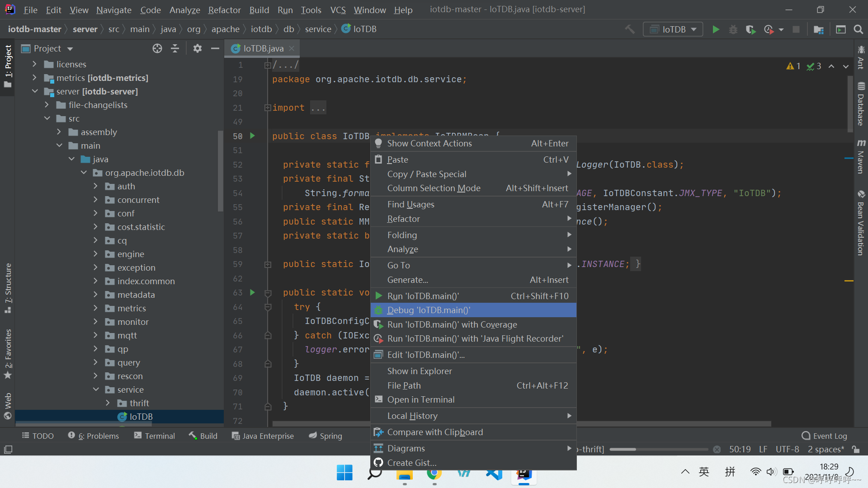The height and width of the screenshot is (488, 868).
Task: Open the Refactor submenu in context menu
Action: [473, 219]
